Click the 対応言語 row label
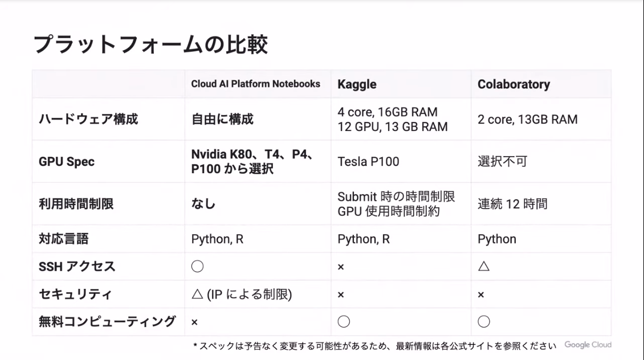 pyautogui.click(x=64, y=239)
